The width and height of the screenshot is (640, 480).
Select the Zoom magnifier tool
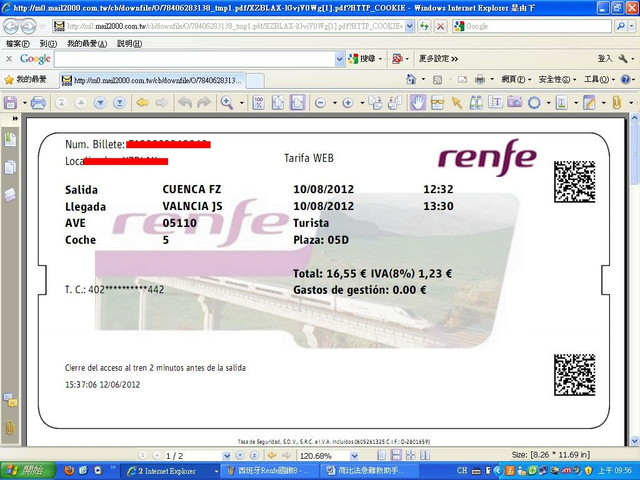[227, 103]
